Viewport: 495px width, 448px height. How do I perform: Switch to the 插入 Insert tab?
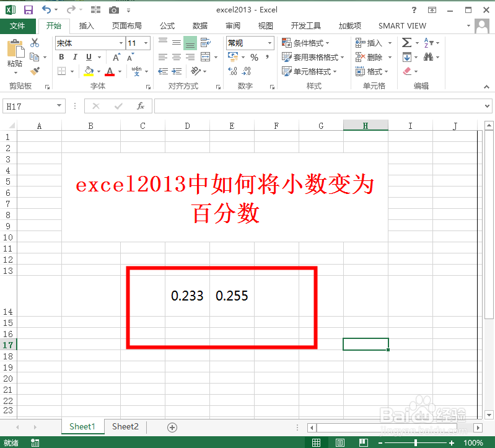coord(86,26)
